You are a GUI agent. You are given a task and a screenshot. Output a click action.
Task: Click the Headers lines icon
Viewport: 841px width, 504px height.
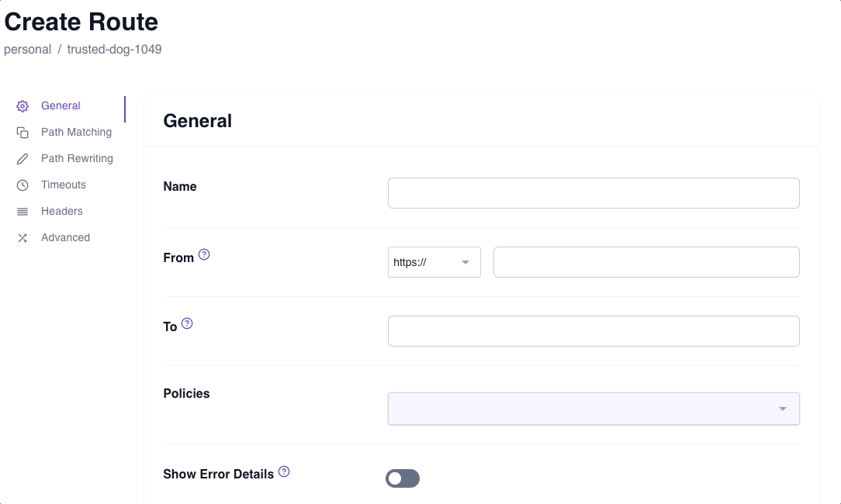22,212
